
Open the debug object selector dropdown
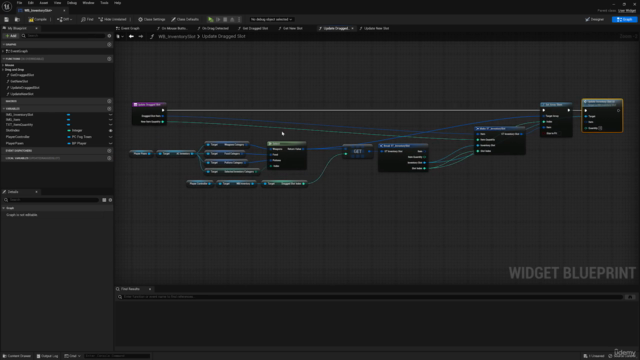[271, 19]
